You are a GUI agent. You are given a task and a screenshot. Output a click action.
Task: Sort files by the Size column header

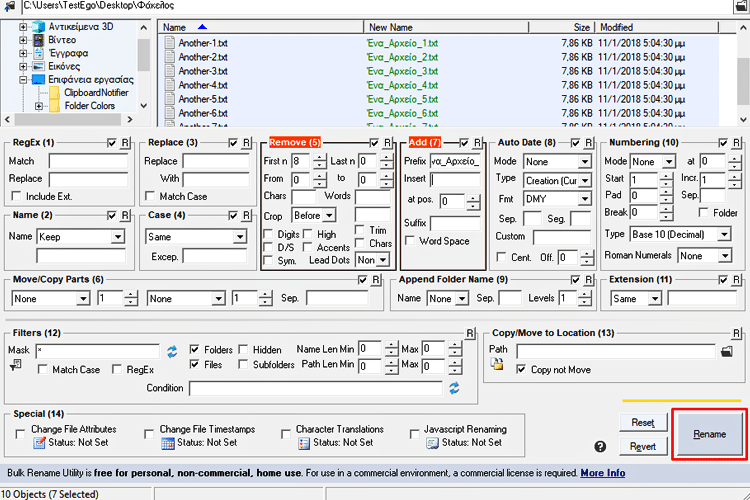pos(562,27)
